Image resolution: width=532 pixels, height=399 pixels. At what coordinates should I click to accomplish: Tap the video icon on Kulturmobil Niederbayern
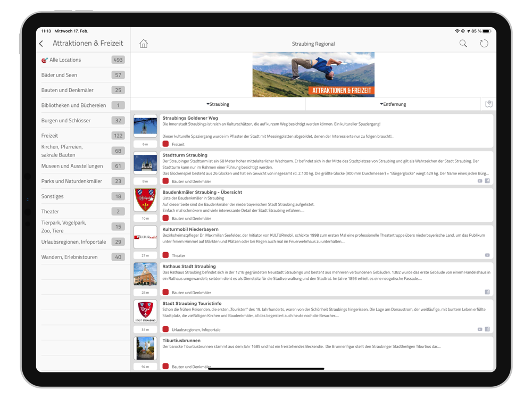click(x=487, y=255)
